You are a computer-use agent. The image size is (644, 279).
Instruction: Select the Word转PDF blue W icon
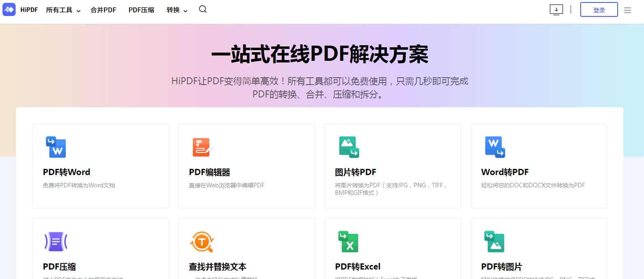pyautogui.click(x=495, y=147)
